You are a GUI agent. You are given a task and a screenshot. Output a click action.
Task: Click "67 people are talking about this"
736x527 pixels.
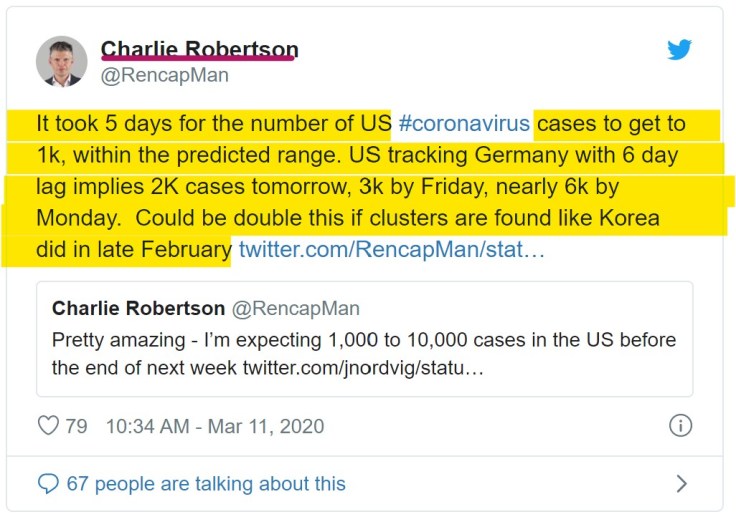coord(205,484)
